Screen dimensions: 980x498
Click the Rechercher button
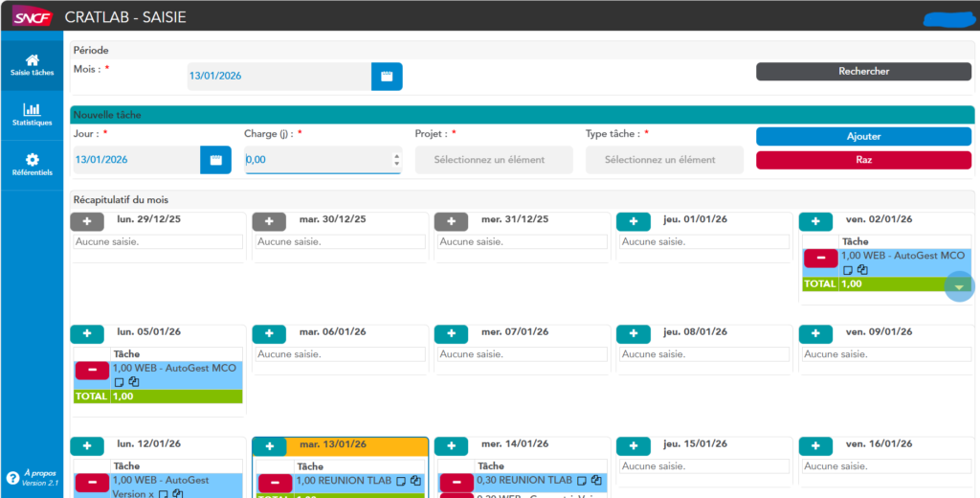tap(863, 71)
